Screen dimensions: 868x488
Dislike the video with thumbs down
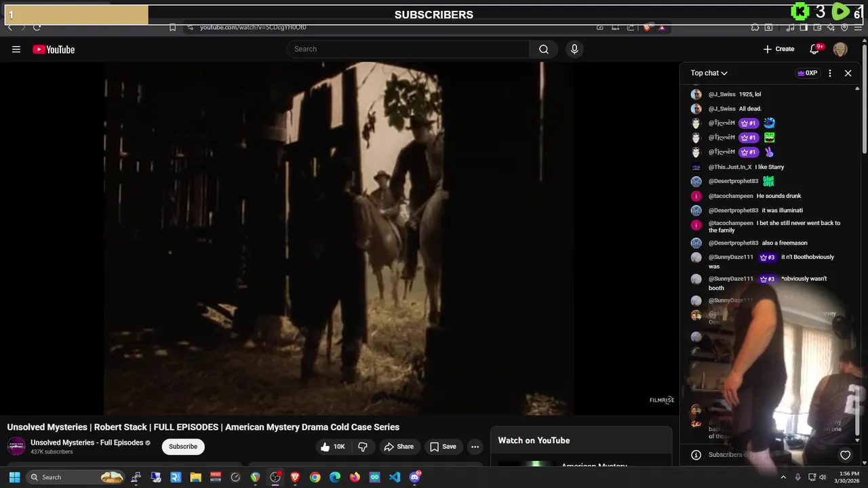point(363,447)
